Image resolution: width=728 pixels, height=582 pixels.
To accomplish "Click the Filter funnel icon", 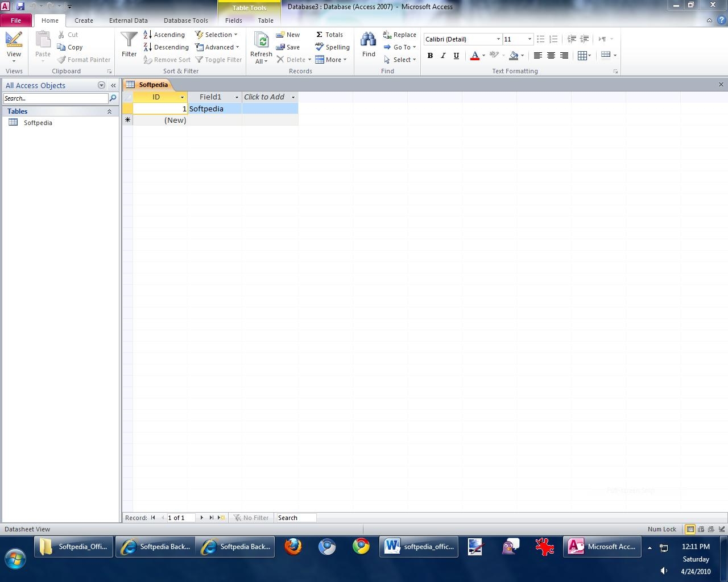I will pyautogui.click(x=129, y=44).
